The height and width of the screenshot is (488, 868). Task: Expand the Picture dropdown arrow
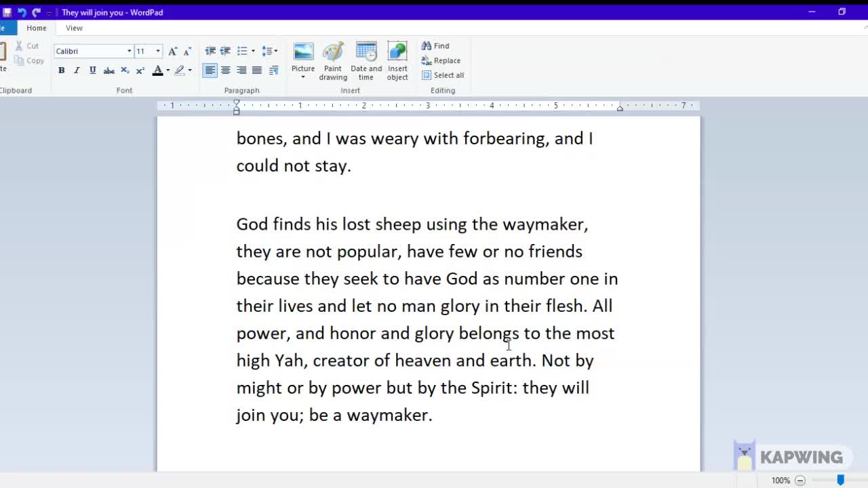(303, 77)
